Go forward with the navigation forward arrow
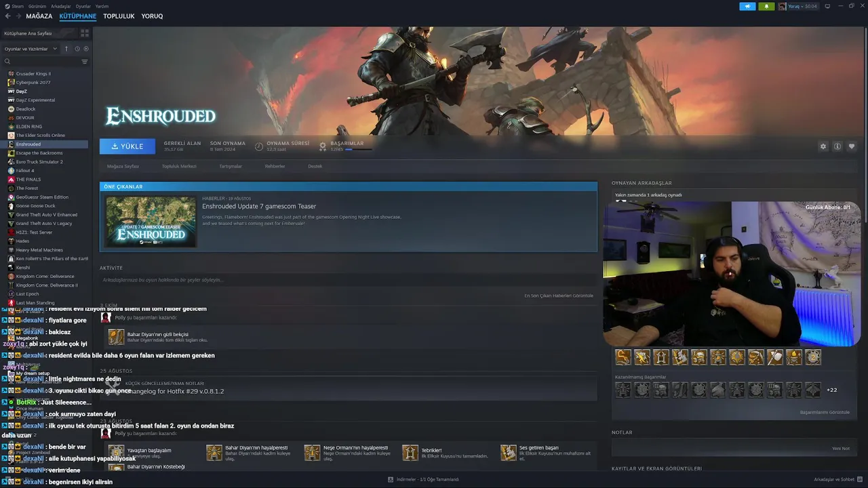Viewport: 868px width, 488px height. (x=18, y=16)
